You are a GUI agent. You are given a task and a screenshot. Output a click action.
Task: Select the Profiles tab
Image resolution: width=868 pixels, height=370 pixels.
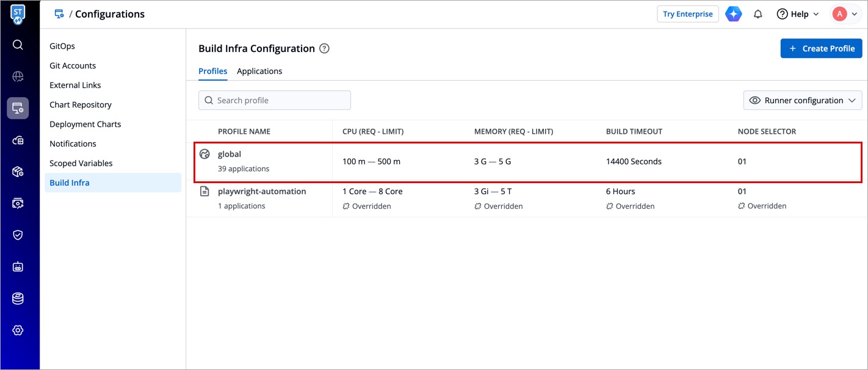click(x=212, y=71)
